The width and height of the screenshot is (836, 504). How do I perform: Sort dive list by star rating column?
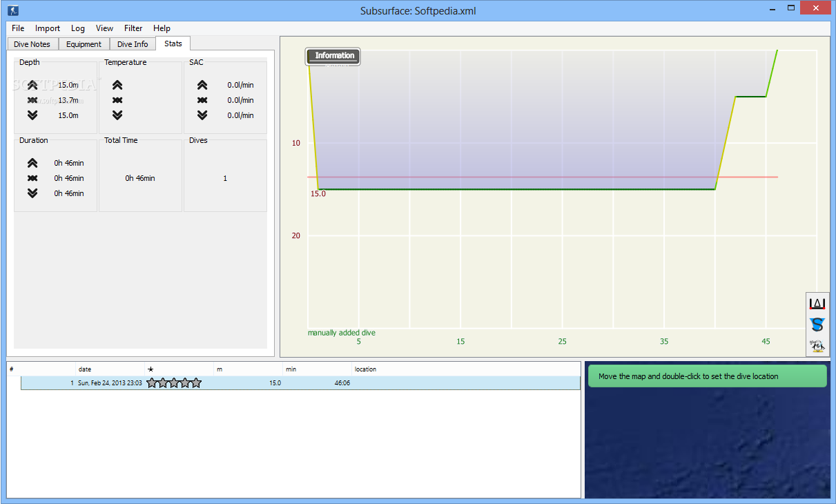[x=179, y=369]
